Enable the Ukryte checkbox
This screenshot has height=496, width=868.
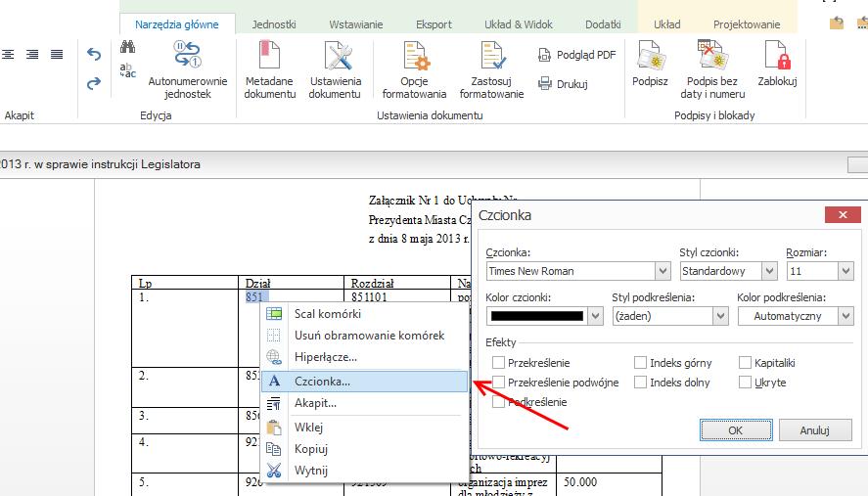(745, 382)
